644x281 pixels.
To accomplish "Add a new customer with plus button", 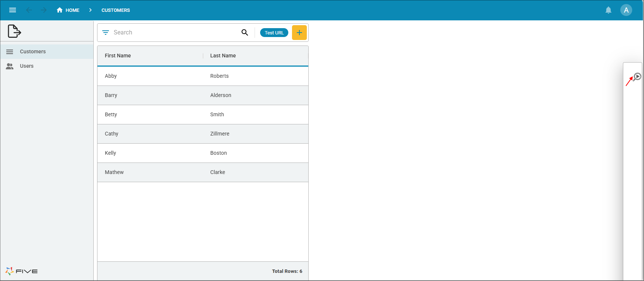I will 299,33.
